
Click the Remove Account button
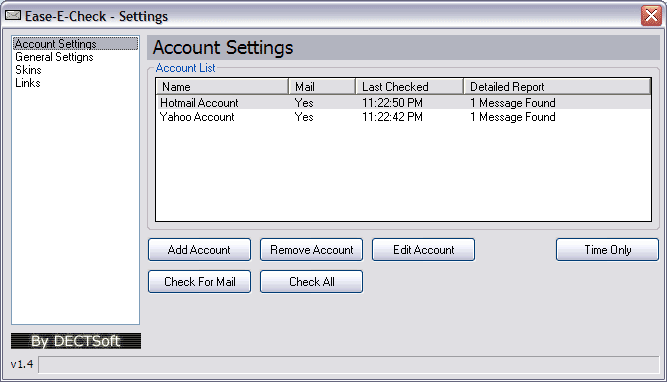point(311,250)
